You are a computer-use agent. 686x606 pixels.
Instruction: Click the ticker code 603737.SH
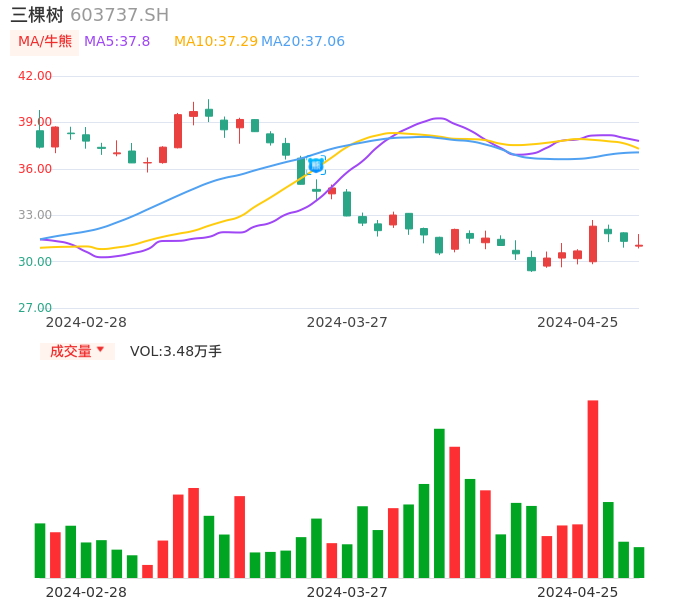(x=119, y=15)
